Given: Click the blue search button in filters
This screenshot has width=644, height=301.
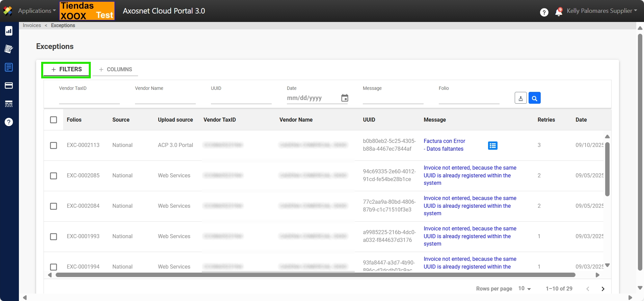Looking at the screenshot, I should pos(534,98).
